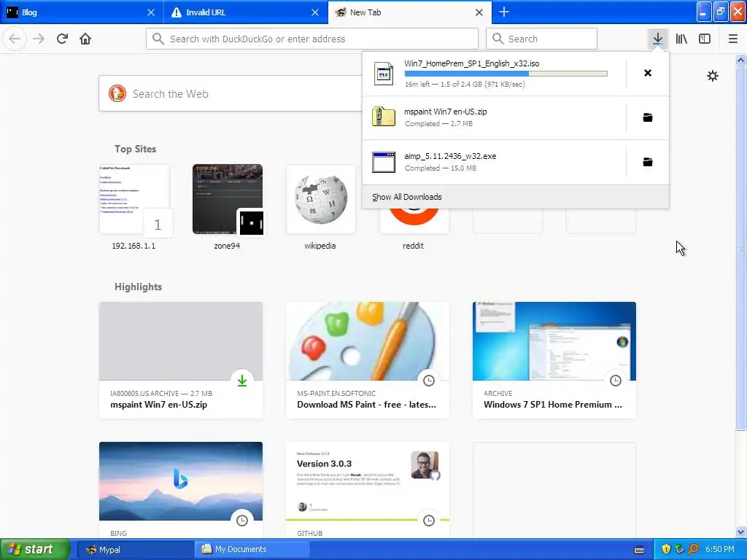The width and height of the screenshot is (747, 560).
Task: Open the Library bookshelf icon
Action: 681,39
